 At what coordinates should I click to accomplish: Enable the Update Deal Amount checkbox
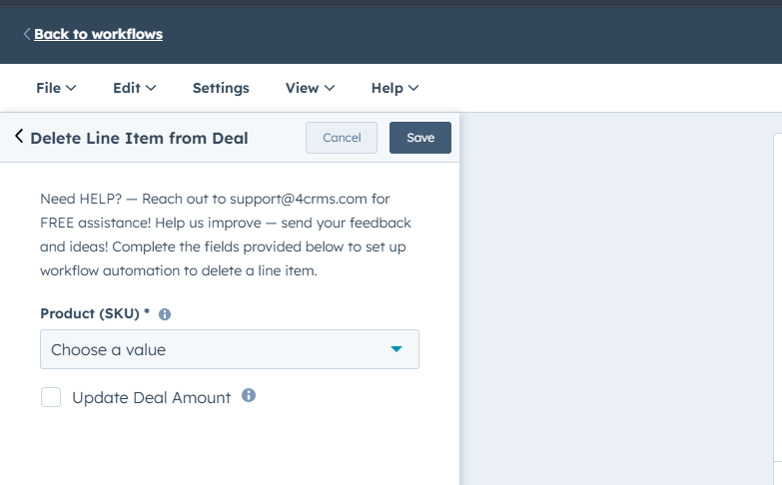pos(51,397)
